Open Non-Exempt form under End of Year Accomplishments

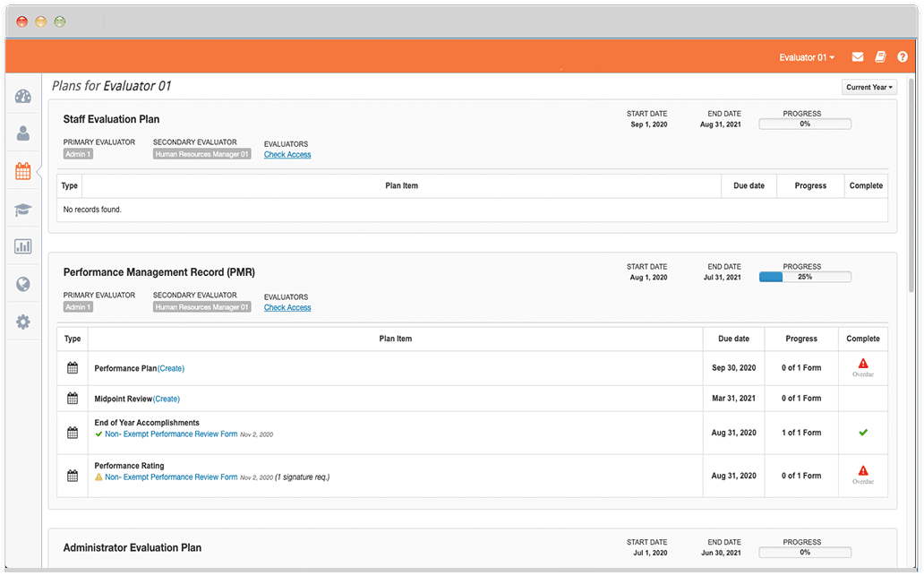pos(171,434)
